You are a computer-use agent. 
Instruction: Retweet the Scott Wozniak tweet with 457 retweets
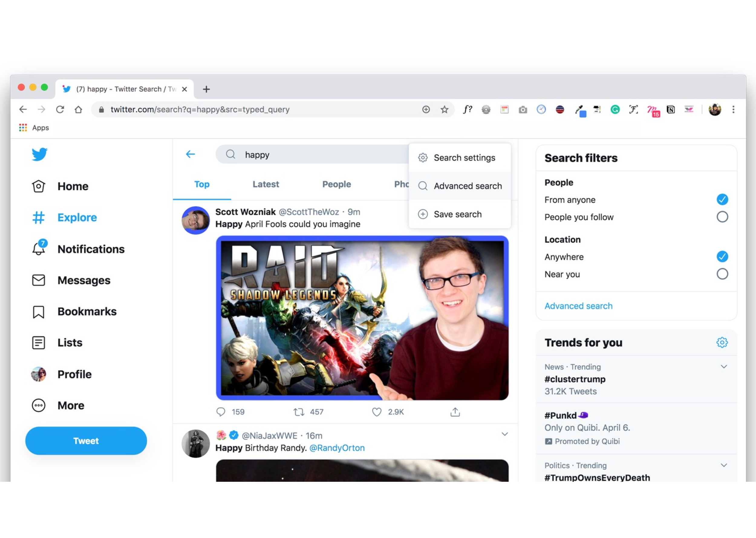pos(299,412)
